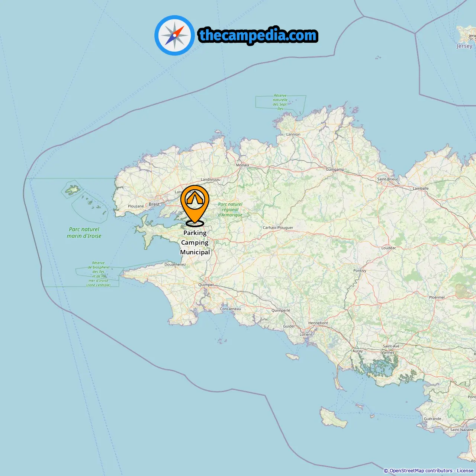Click the blue compass logo icon
This screenshot has width=476, height=476.
click(x=174, y=35)
